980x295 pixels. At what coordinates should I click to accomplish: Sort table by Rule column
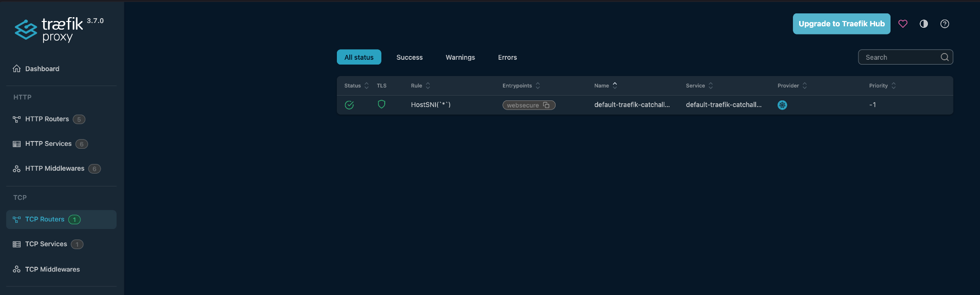421,86
